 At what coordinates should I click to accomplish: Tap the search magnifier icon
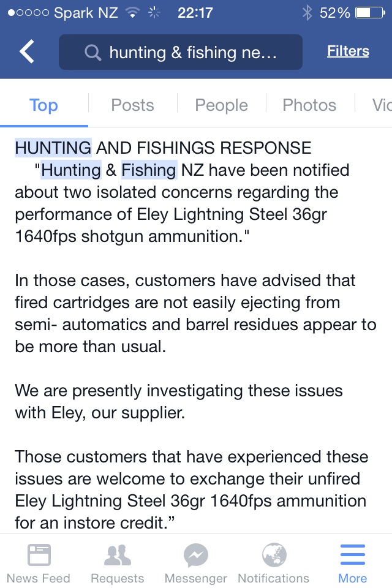(x=92, y=52)
